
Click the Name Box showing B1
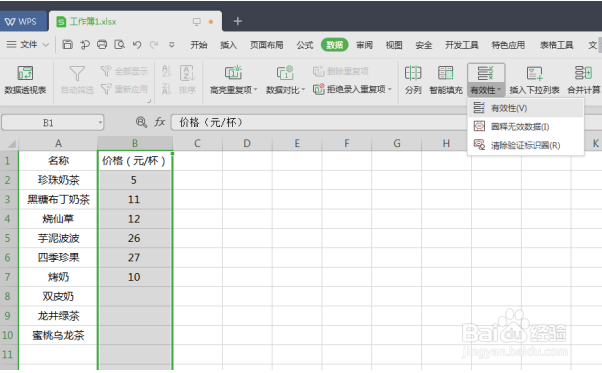click(x=48, y=122)
